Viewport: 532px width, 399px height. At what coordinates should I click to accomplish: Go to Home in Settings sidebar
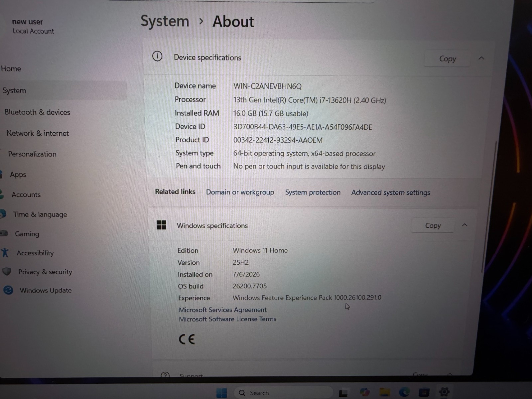pyautogui.click(x=11, y=68)
